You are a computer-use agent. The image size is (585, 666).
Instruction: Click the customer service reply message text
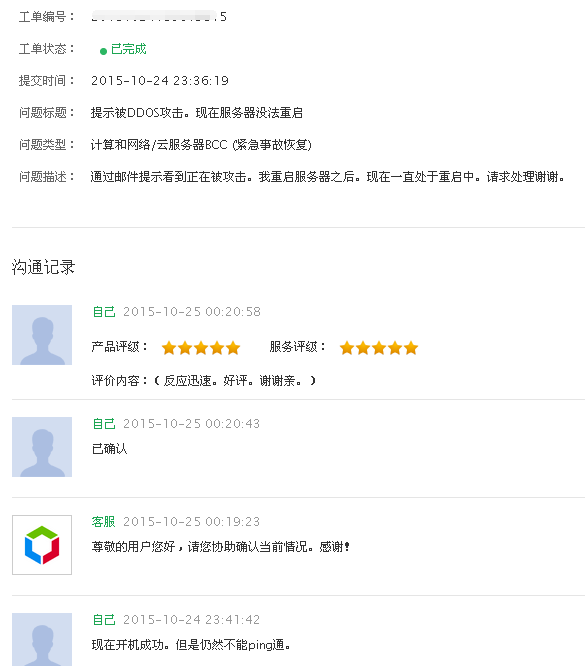(x=220, y=547)
